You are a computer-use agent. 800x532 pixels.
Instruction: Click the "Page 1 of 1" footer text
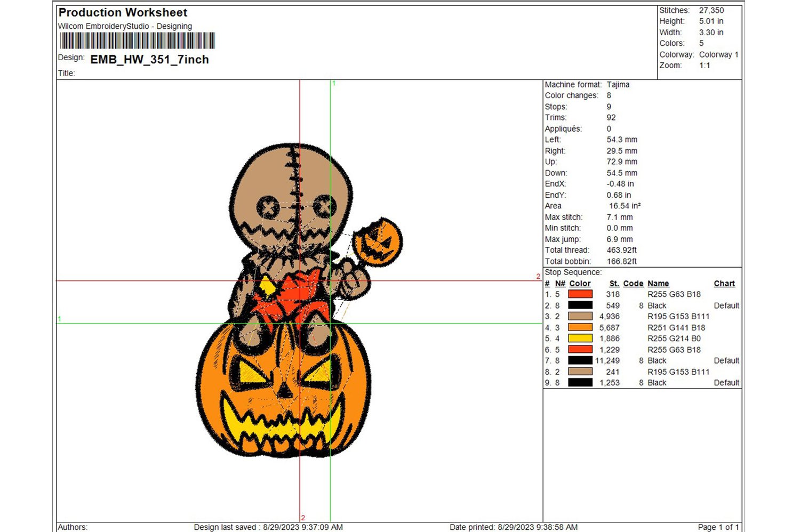(x=718, y=527)
